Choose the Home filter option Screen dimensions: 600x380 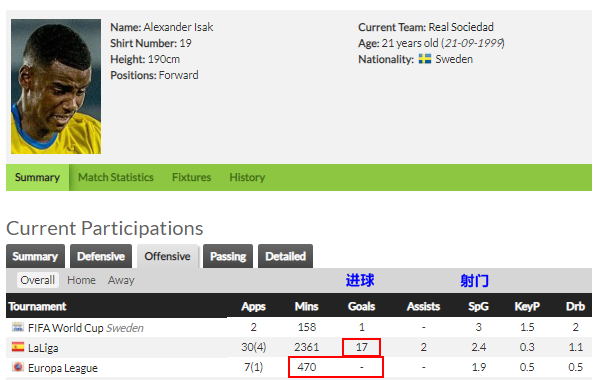[82, 280]
